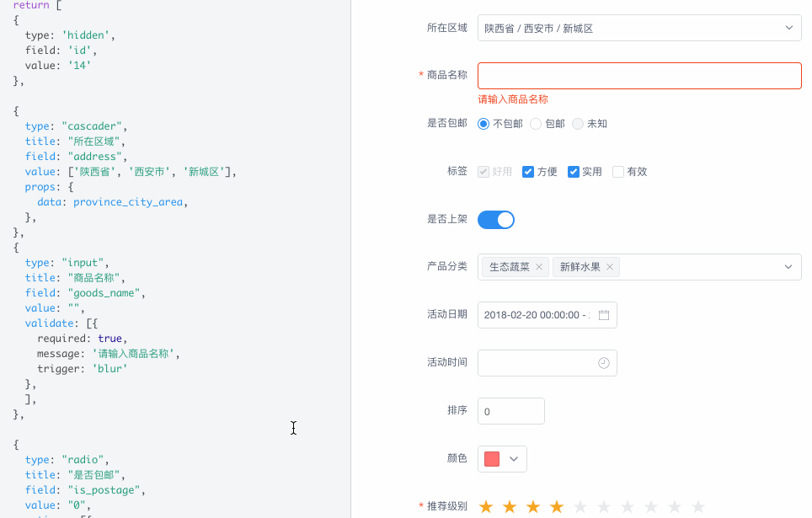The image size is (812, 518).
Task: Click the first star of 推荐级别
Action: 485,506
